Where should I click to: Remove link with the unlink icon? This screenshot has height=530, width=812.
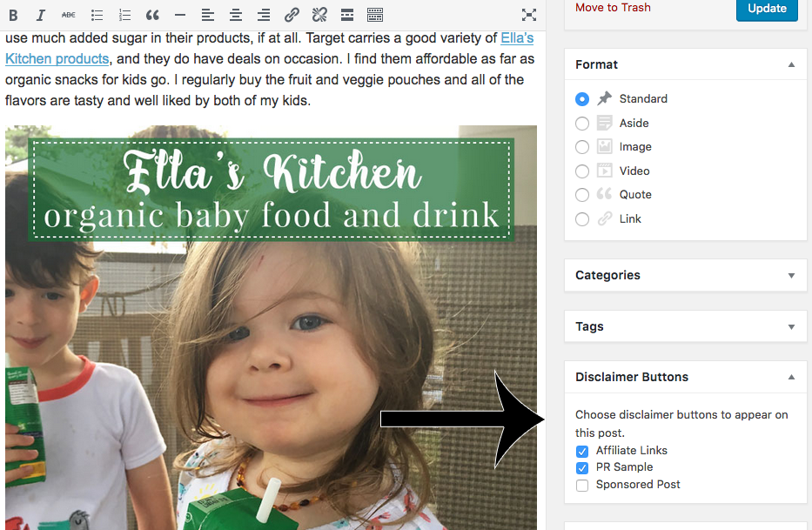pos(319,15)
